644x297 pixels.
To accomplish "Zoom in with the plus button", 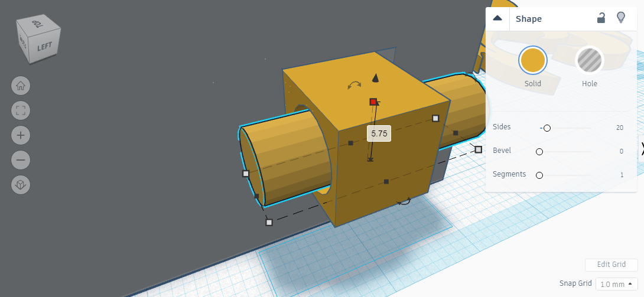I will (x=21, y=135).
